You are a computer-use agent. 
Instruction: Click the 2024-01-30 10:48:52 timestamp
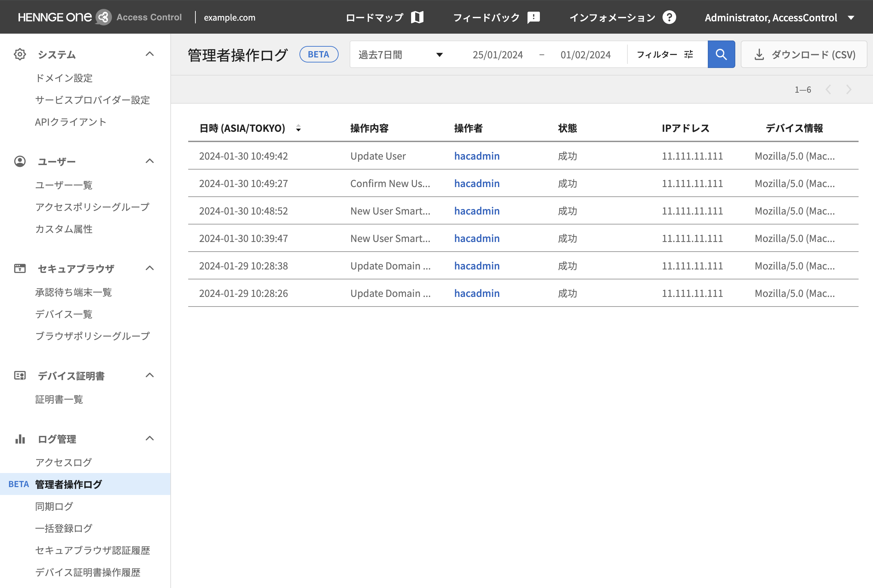[x=243, y=211]
